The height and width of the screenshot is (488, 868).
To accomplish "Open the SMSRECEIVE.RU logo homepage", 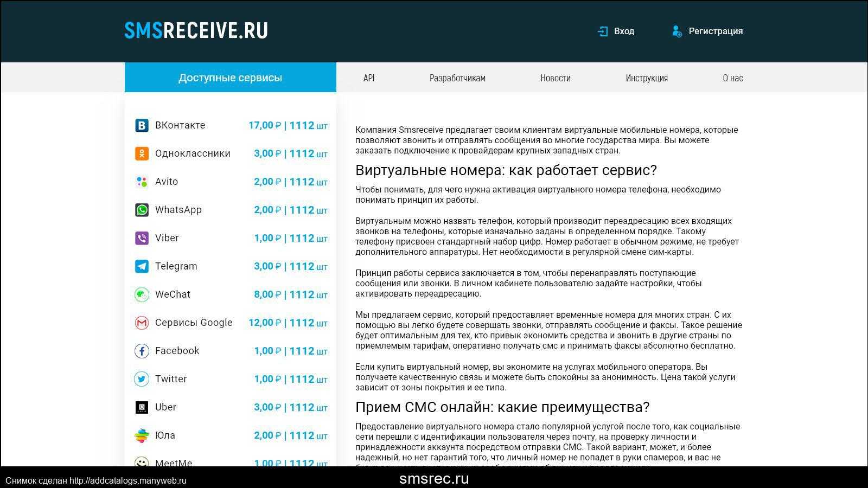I will tap(196, 30).
